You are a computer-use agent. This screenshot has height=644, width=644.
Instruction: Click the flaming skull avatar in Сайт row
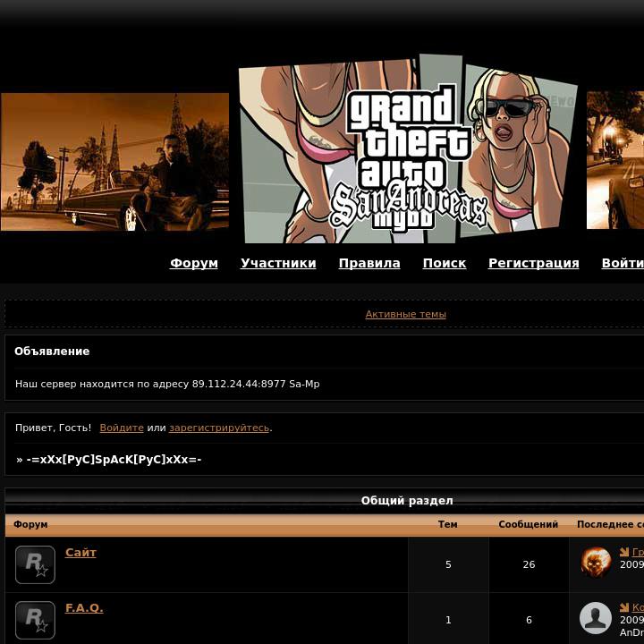[x=596, y=563]
